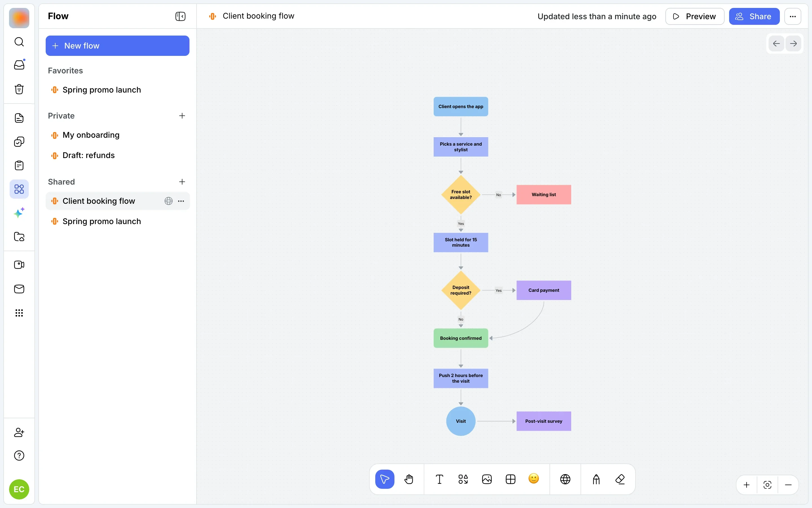Screen dimensions: 812x508
Task: Open the search icon in the left rail
Action: tap(19, 42)
